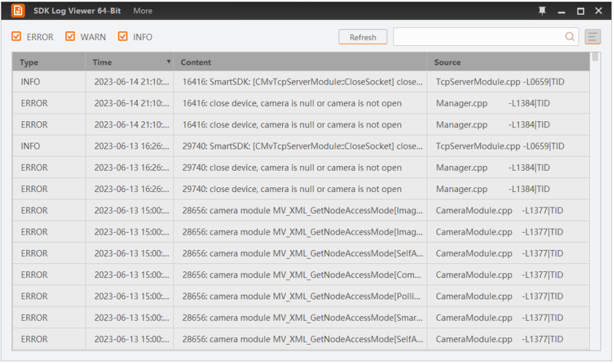Image resolution: width=614 pixels, height=364 pixels.
Task: Click the search magnifier icon
Action: pyautogui.click(x=571, y=37)
